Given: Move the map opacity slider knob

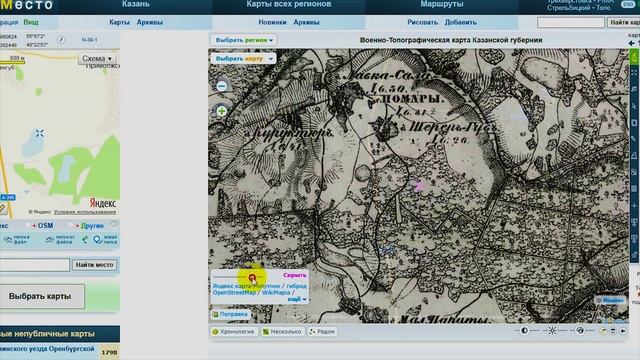Looking at the screenshot, I should 252,278.
